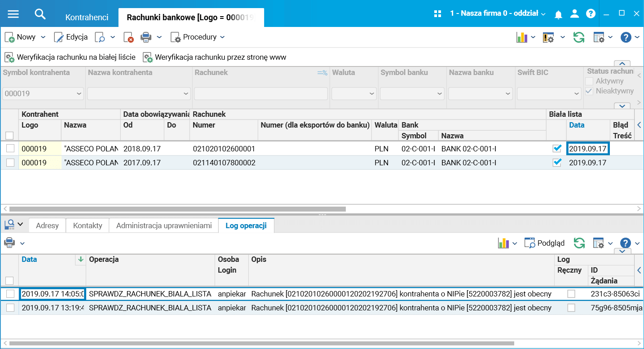
Task: Click the preview magnifier icon in the main toolbar
Action: pyautogui.click(x=100, y=37)
